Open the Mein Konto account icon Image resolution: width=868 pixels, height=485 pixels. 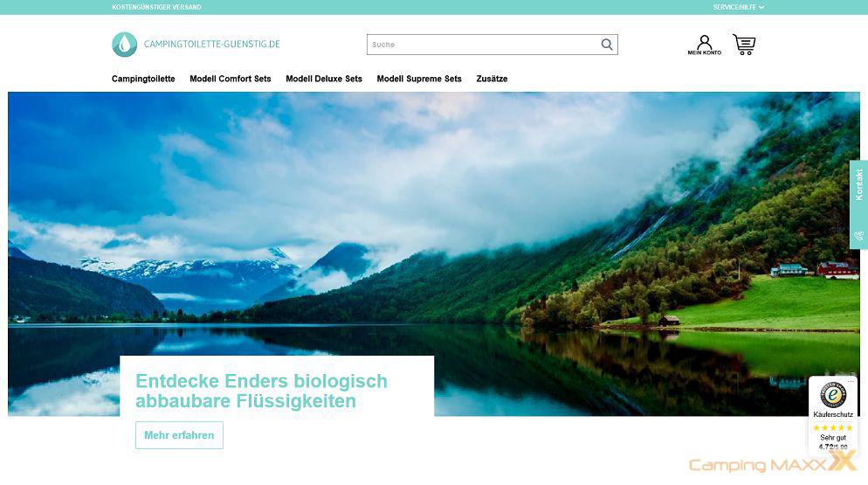(704, 45)
